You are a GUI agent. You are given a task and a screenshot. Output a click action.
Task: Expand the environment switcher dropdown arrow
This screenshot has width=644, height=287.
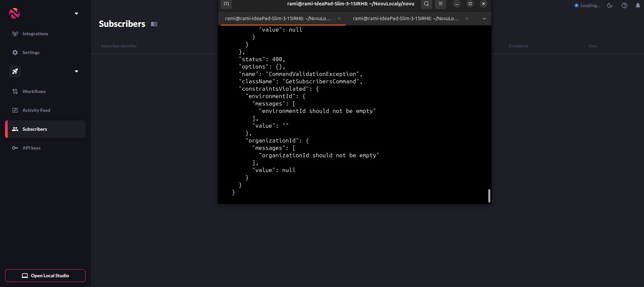point(77,71)
